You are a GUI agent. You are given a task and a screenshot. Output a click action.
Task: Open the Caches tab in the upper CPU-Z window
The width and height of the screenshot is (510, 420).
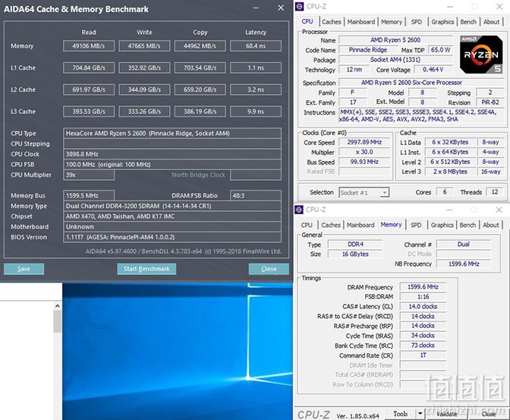coord(332,22)
